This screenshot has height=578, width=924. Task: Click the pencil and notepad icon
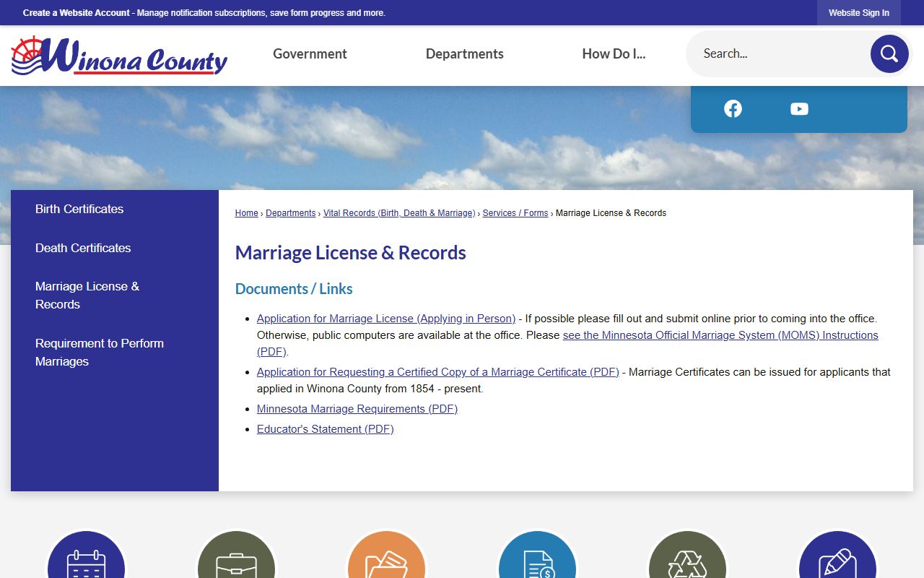(x=837, y=555)
